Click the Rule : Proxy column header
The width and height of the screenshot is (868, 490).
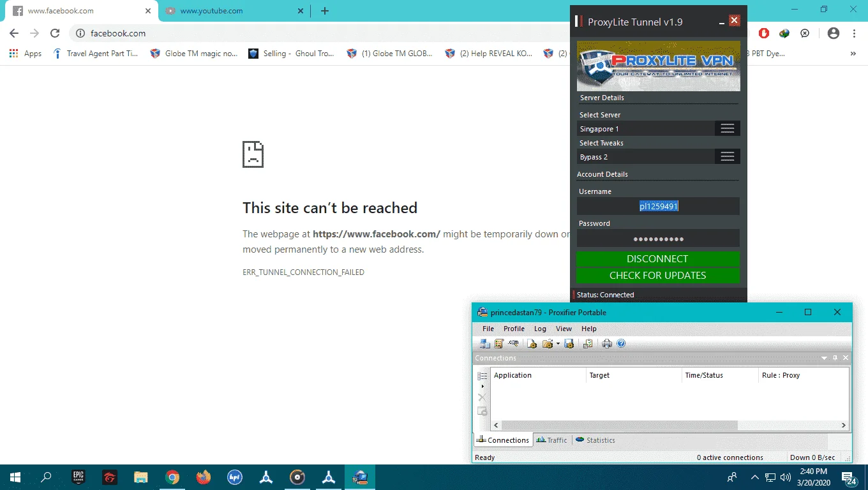pos(803,375)
